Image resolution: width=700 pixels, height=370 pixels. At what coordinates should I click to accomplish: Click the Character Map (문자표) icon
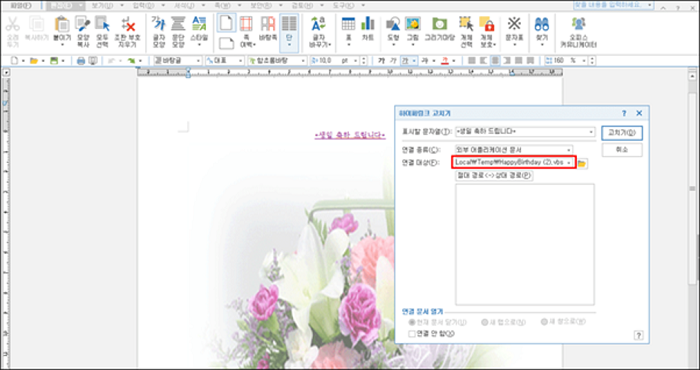point(514,25)
